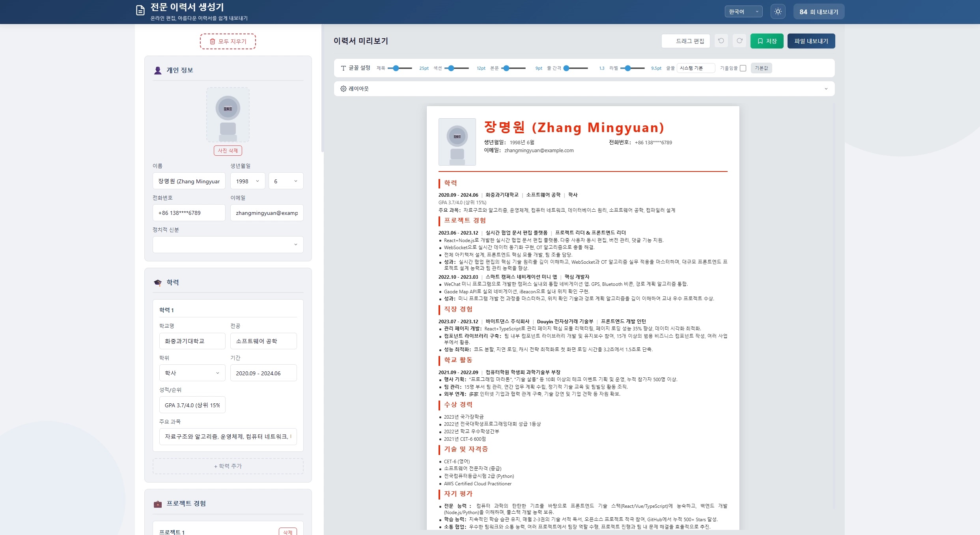The width and height of the screenshot is (980, 535).
Task: Open the 학위 학사 degree dropdown
Action: pos(192,373)
